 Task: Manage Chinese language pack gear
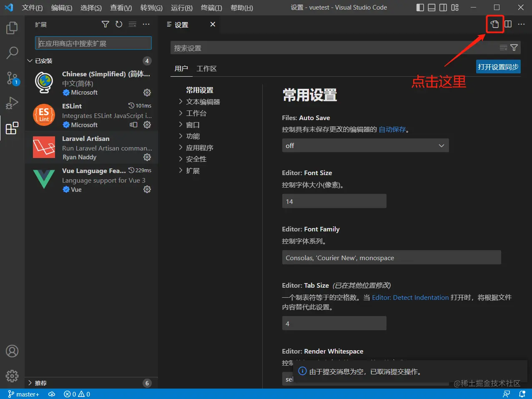click(147, 93)
